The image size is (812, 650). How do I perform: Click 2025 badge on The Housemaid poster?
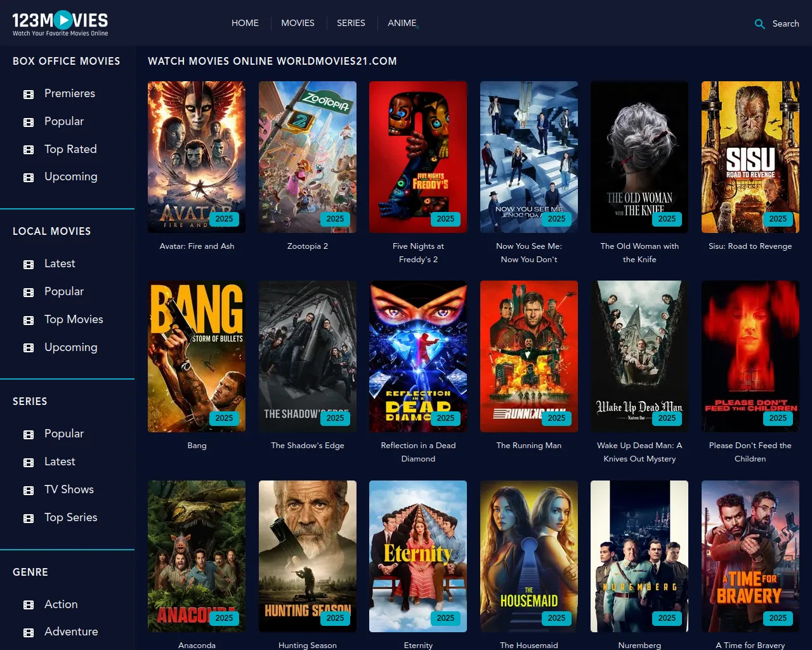click(556, 618)
